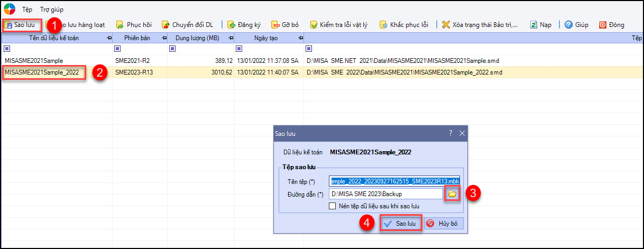The width and height of the screenshot is (644, 249).
Task: Click the Phục hồi restore icon
Action: tap(120, 25)
